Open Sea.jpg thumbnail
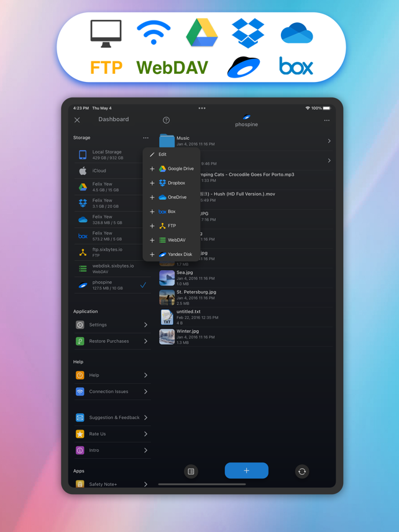 (x=167, y=278)
